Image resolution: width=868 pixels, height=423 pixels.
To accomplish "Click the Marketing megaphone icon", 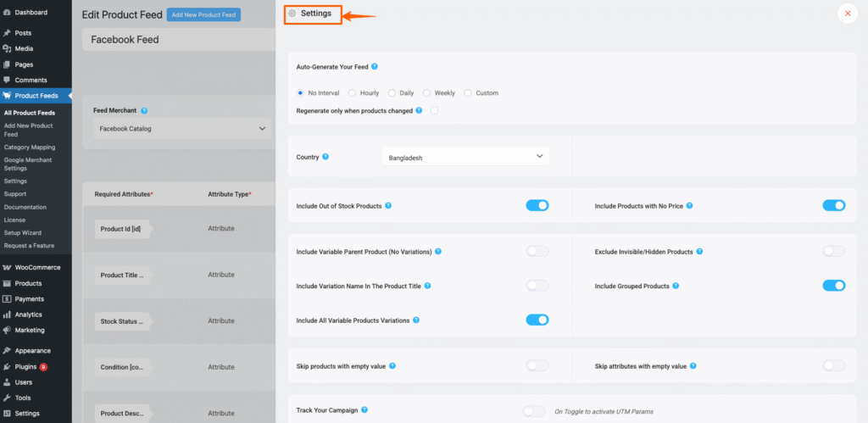I will click(7, 330).
